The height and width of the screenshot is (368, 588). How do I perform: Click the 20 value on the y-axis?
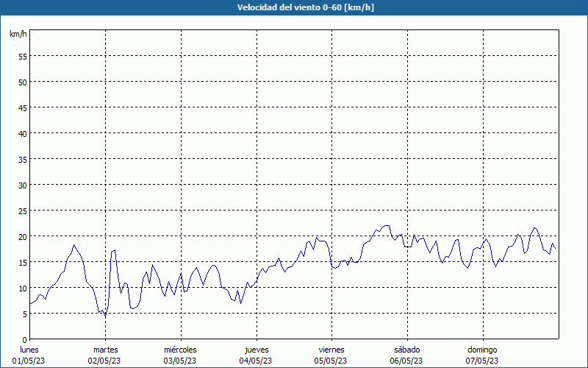pos(23,236)
